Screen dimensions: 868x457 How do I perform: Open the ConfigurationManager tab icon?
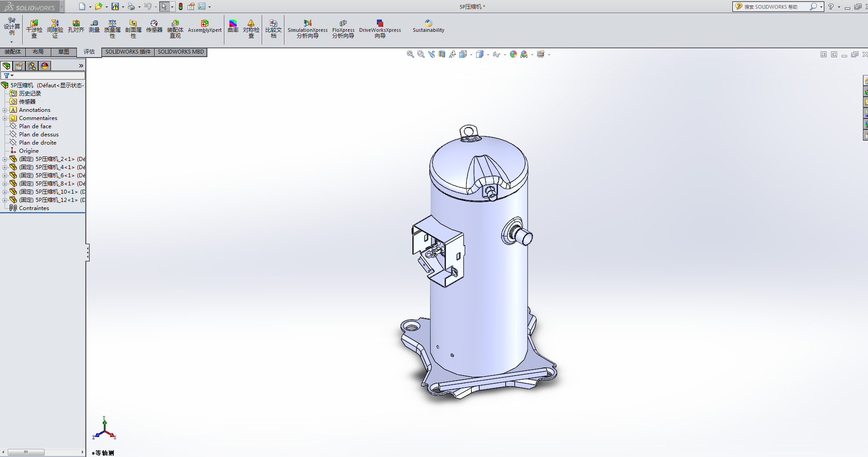[x=32, y=66]
